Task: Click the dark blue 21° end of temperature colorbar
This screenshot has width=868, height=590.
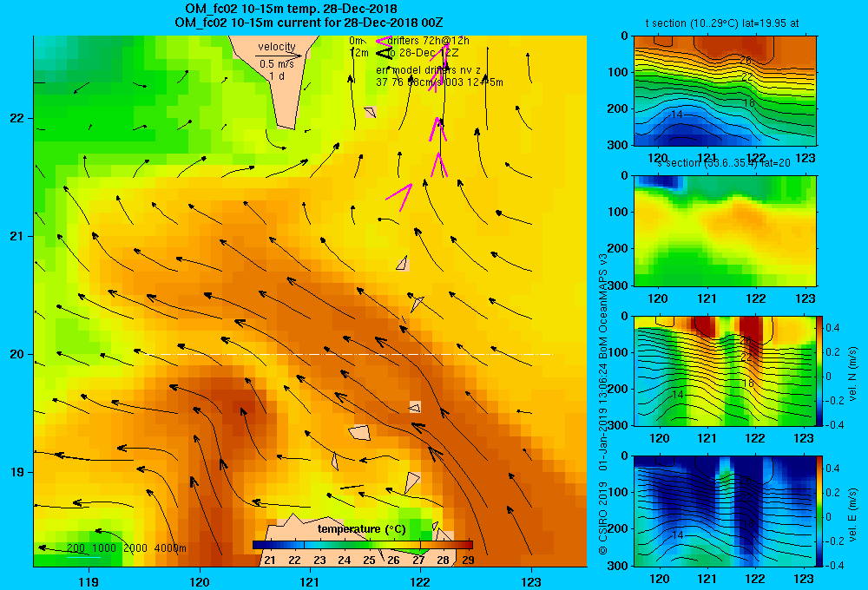Action: click(x=260, y=545)
